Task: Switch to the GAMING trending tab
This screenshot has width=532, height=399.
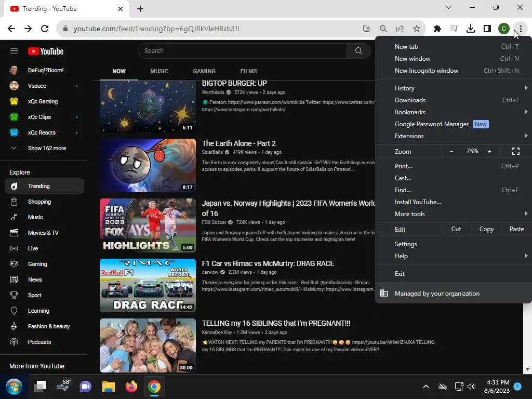Action: coord(204,71)
